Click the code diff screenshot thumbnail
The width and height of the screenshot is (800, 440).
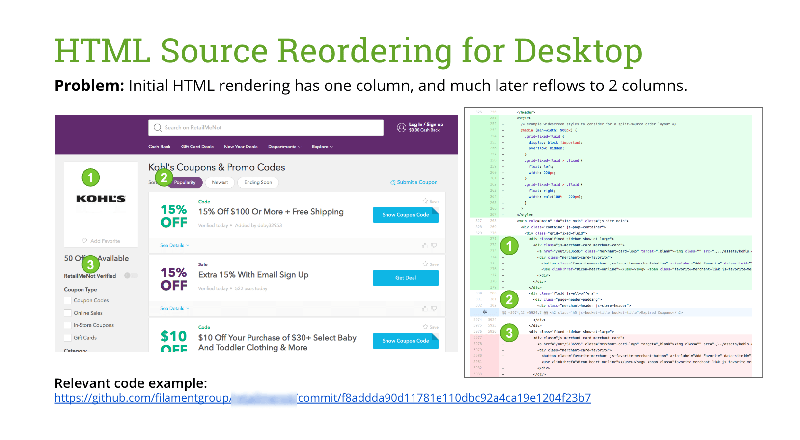tap(613, 242)
